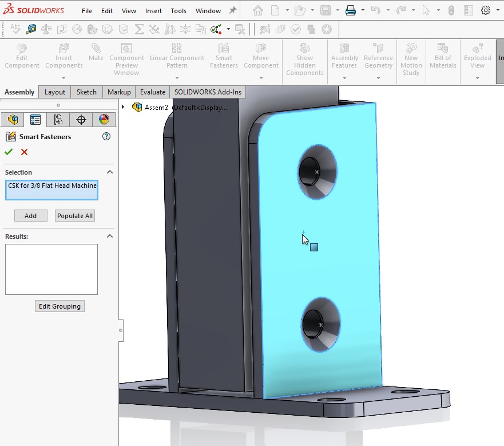Collapse the Selection section

tap(110, 172)
